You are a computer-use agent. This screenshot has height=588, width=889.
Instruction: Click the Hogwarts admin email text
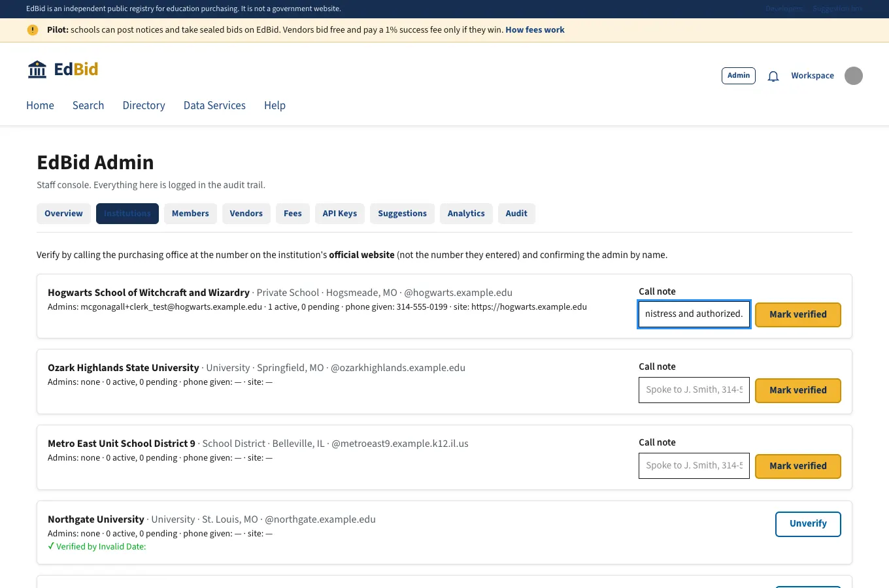(x=171, y=307)
